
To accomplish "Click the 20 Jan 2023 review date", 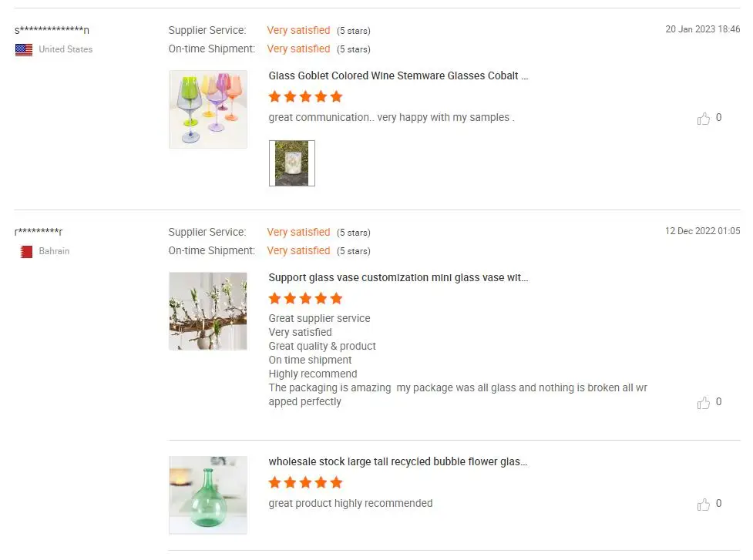I will (702, 29).
